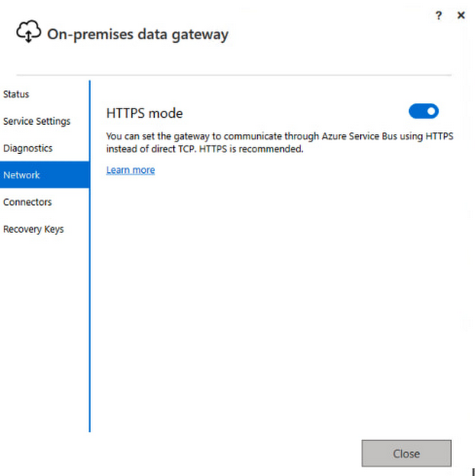Click the On-premises data gateway title text
475x476 pixels.
(138, 35)
